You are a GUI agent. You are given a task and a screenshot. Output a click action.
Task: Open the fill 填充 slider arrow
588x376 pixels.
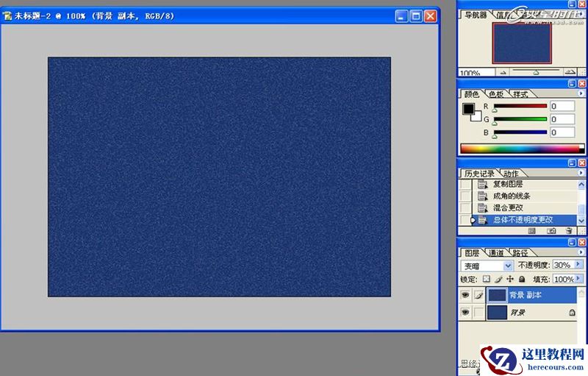tap(578, 279)
